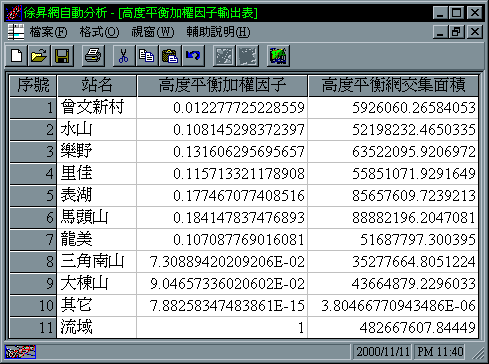The height and width of the screenshot is (364, 489).
Task: Click weight value 0.131606295695657
Action: coord(222,152)
